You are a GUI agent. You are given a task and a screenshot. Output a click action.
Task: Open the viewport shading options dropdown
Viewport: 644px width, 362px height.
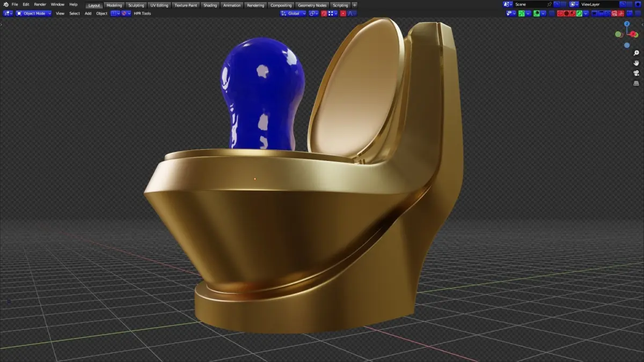coord(586,13)
